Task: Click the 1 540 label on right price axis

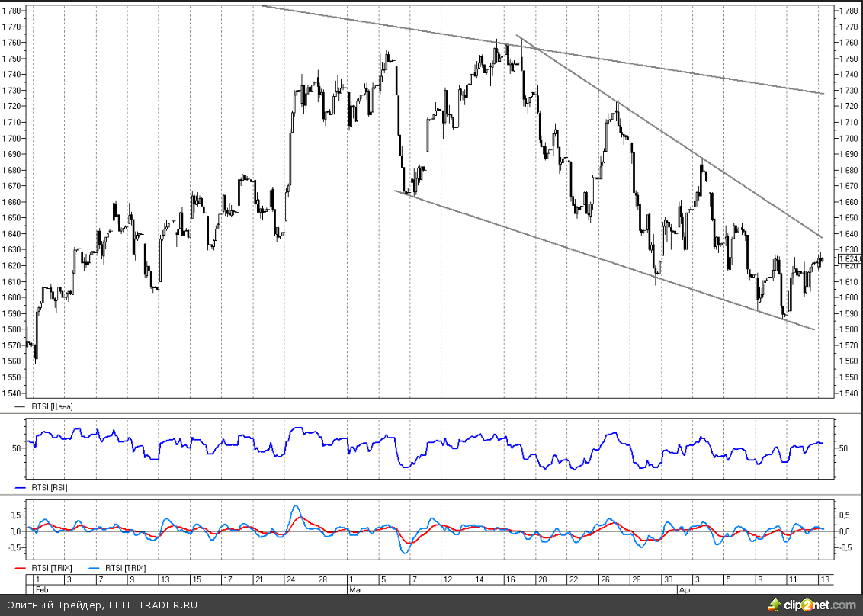Action: pyautogui.click(x=849, y=393)
